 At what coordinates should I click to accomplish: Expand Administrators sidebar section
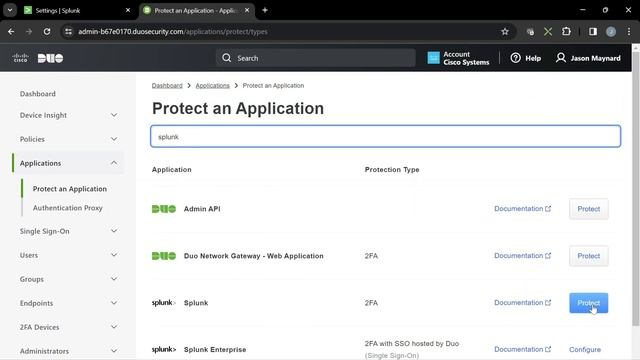click(68, 351)
